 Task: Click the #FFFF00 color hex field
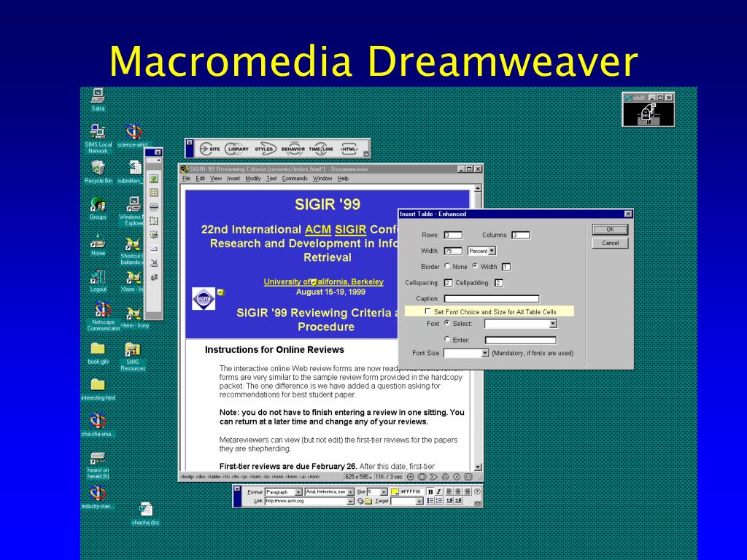(411, 492)
